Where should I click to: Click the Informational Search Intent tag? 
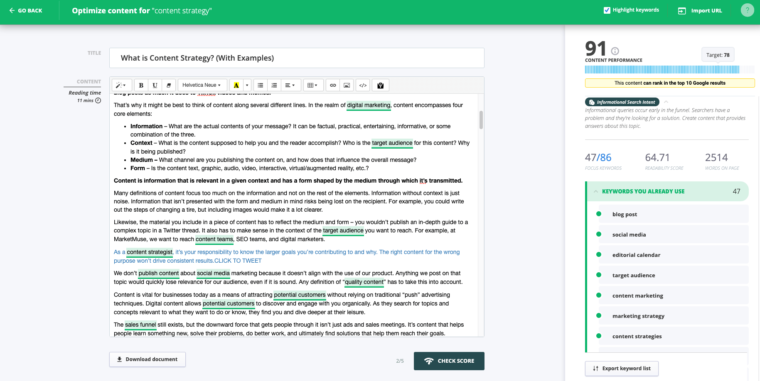click(622, 102)
